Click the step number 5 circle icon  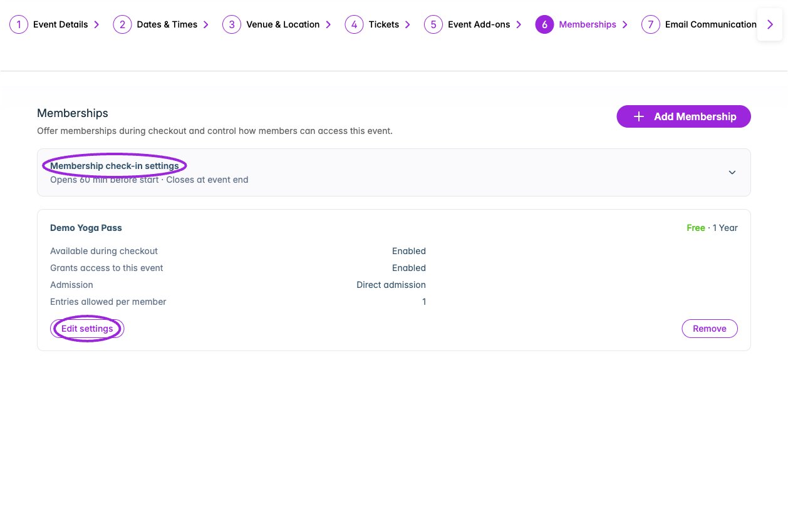[x=433, y=24]
